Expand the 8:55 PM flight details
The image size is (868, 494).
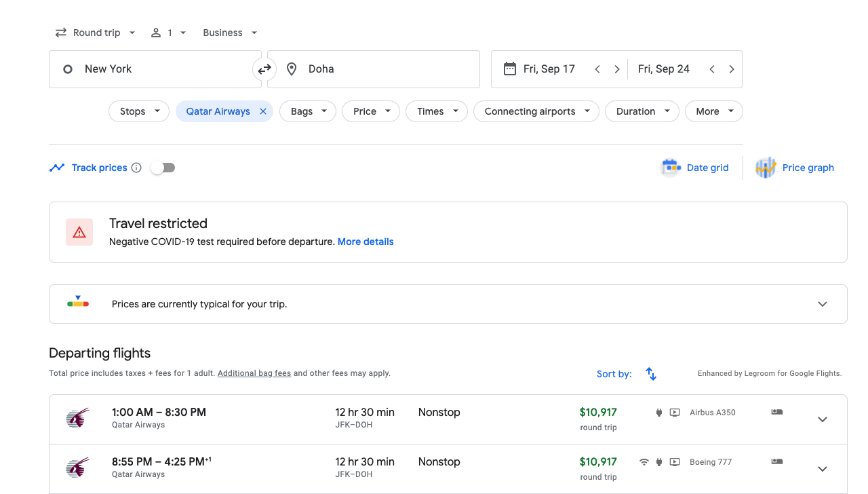click(x=823, y=469)
